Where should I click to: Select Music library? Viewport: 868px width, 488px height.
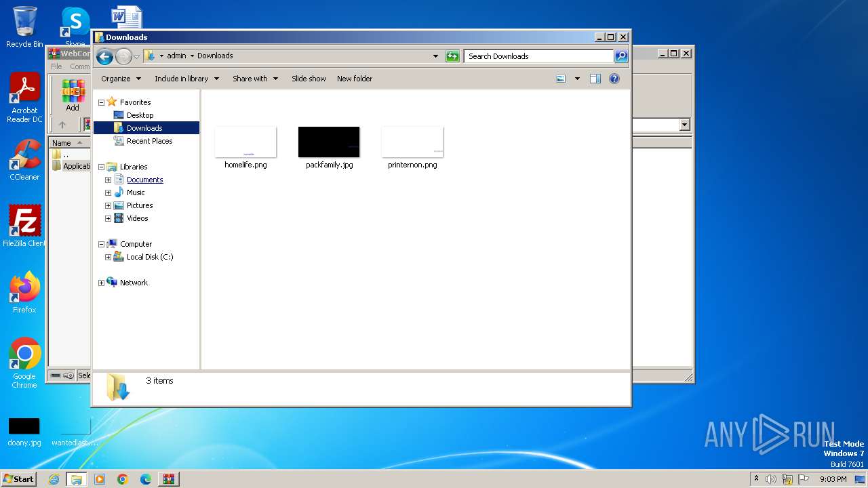tap(136, 192)
